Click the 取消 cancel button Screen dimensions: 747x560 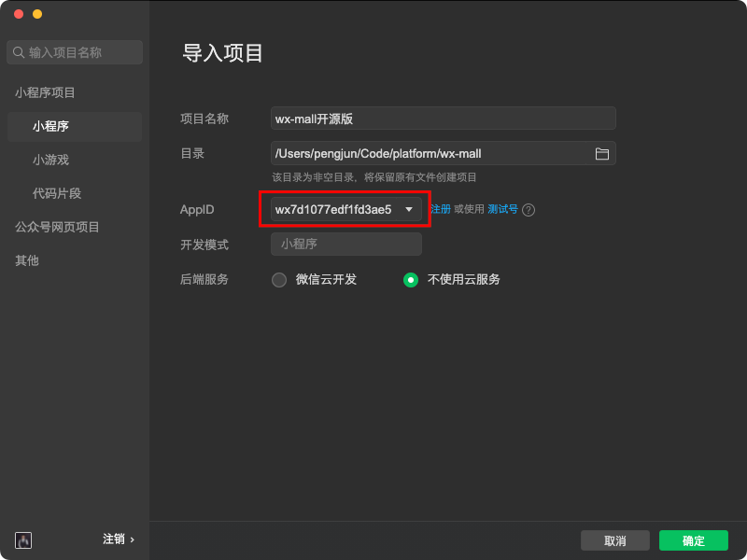click(x=615, y=540)
